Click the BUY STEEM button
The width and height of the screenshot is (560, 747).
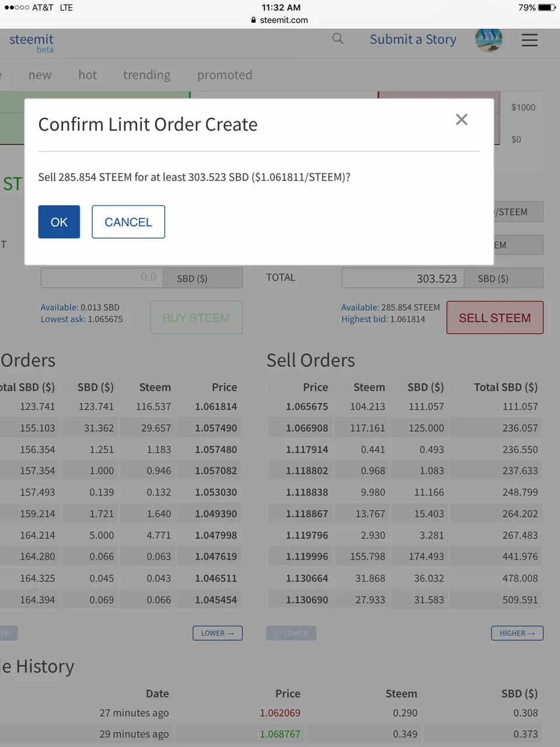point(196,317)
